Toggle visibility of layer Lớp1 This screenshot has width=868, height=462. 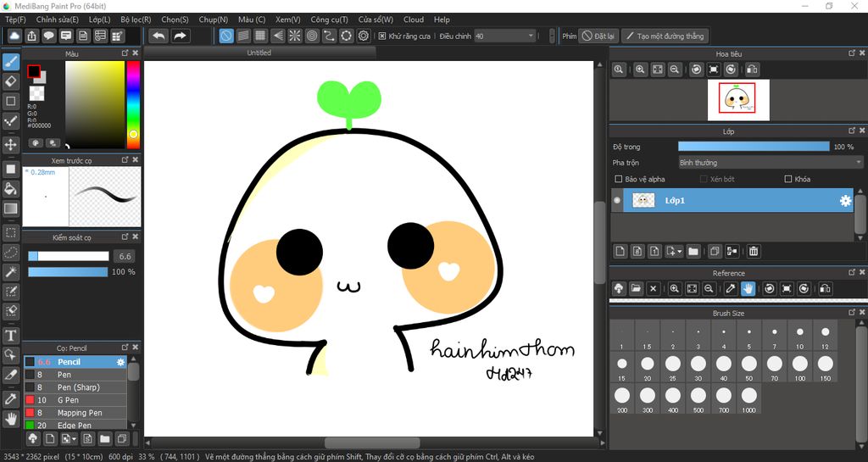coord(617,200)
